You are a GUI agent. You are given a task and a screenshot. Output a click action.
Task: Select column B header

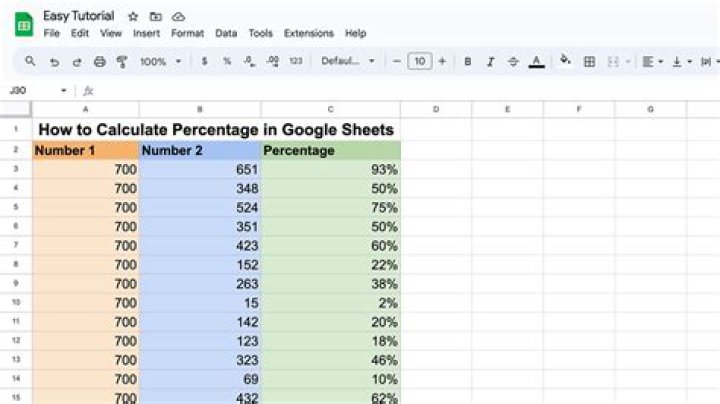[x=200, y=109]
